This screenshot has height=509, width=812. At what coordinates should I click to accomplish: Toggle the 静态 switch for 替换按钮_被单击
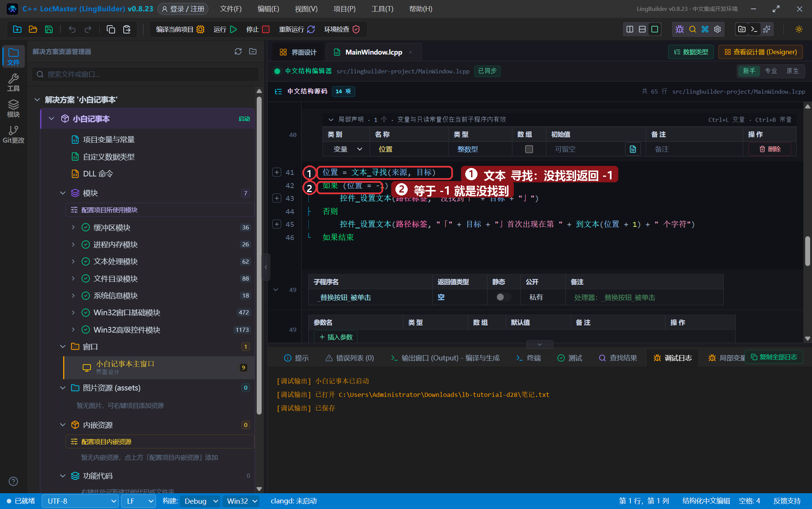[x=502, y=297]
